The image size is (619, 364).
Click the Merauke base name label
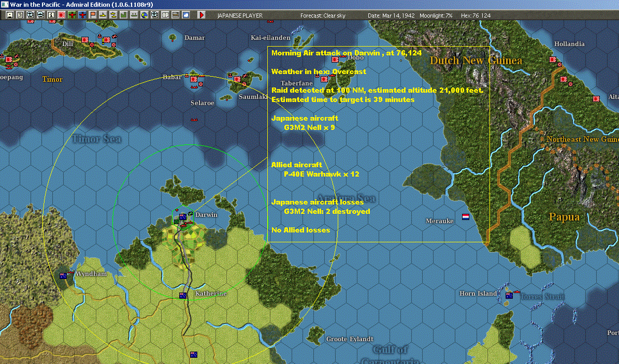439,221
